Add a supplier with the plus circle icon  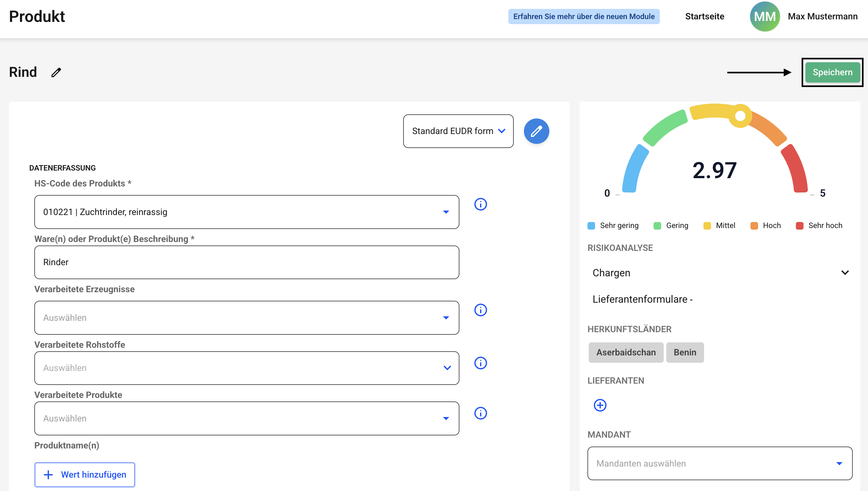pyautogui.click(x=600, y=405)
